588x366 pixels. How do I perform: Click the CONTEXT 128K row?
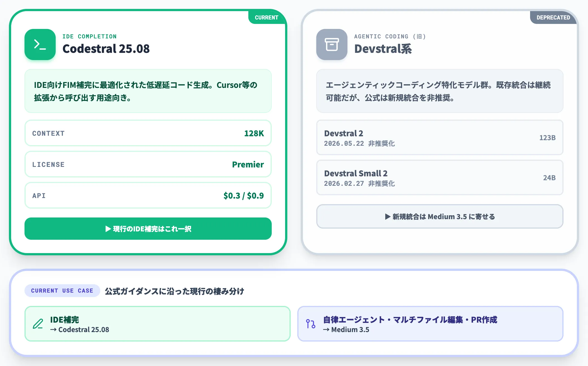(148, 133)
